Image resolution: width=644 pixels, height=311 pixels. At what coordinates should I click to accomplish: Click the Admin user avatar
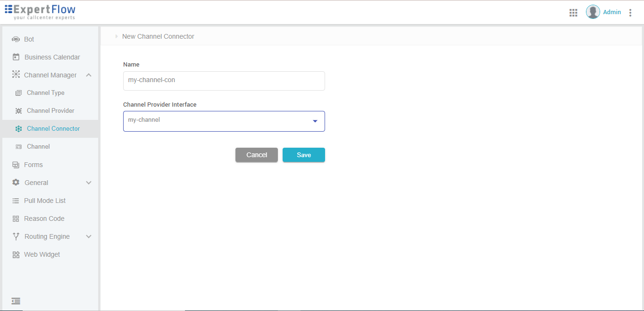tap(593, 12)
